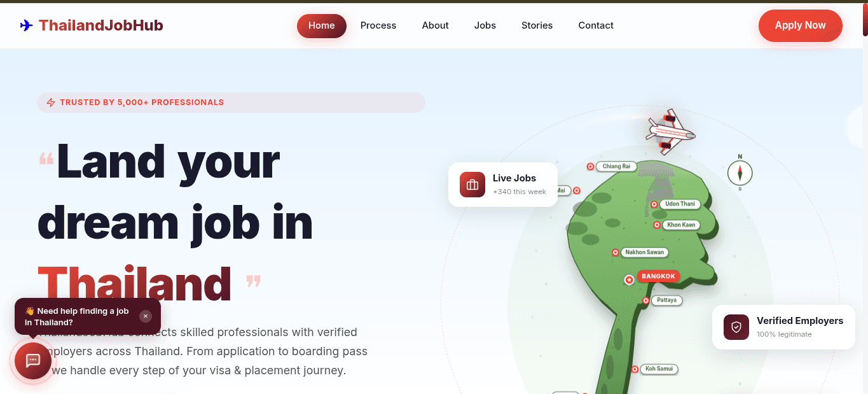Select the Pattaya map label

tap(666, 300)
